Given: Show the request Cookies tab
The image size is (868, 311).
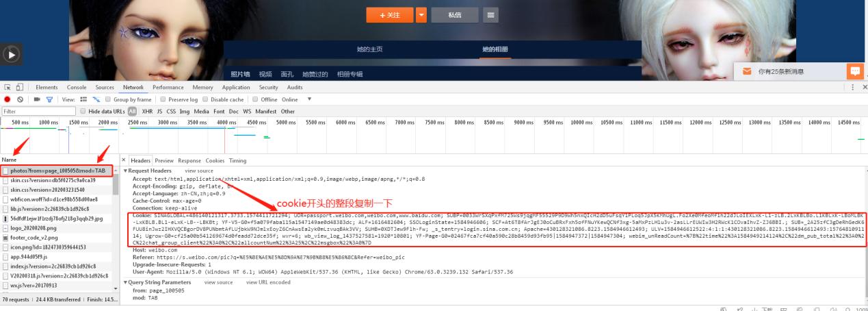Looking at the screenshot, I should 215,160.
